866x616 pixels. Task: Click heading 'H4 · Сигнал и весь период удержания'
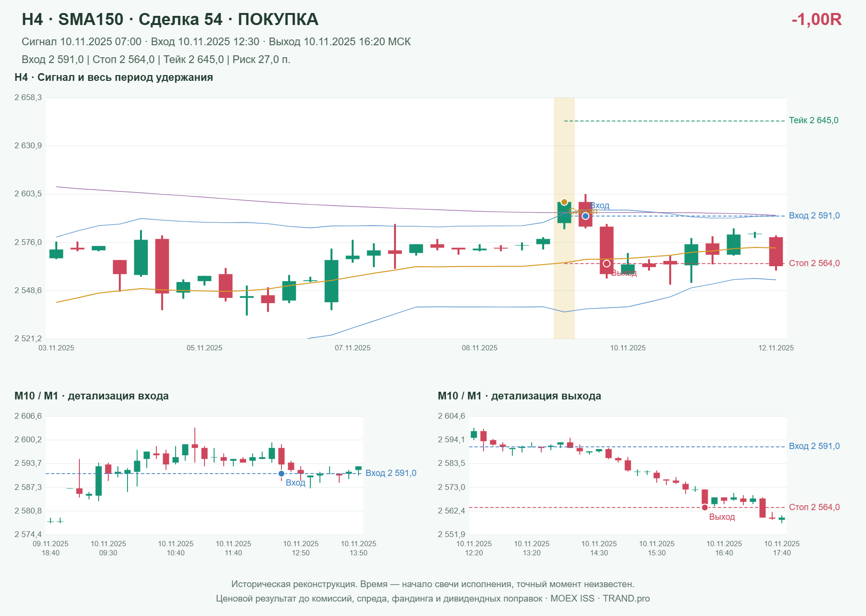(x=114, y=77)
